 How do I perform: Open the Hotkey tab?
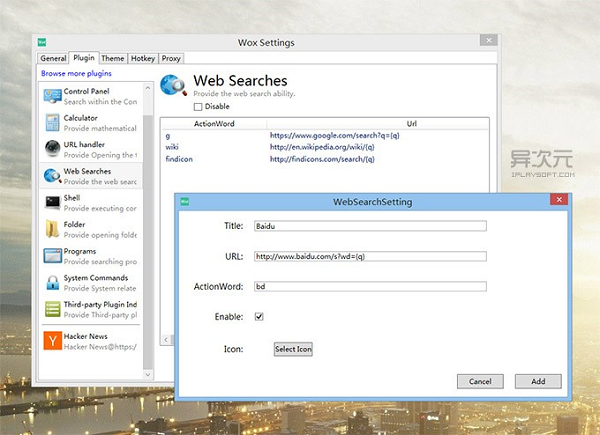click(x=143, y=58)
